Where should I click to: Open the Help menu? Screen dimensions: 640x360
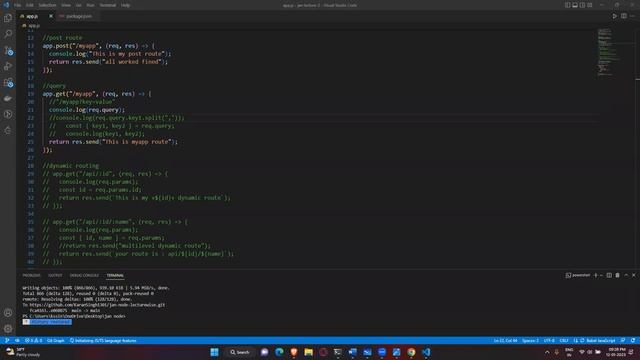click(125, 5)
